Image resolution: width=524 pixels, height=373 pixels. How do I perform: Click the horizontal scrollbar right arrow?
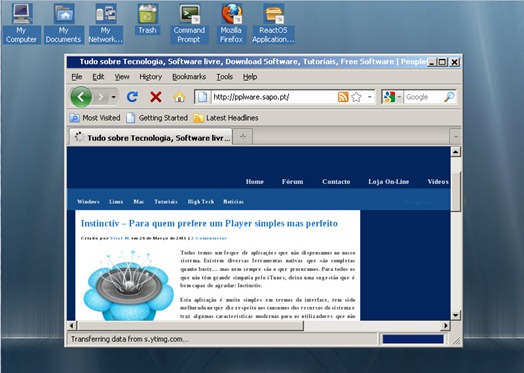click(x=445, y=326)
